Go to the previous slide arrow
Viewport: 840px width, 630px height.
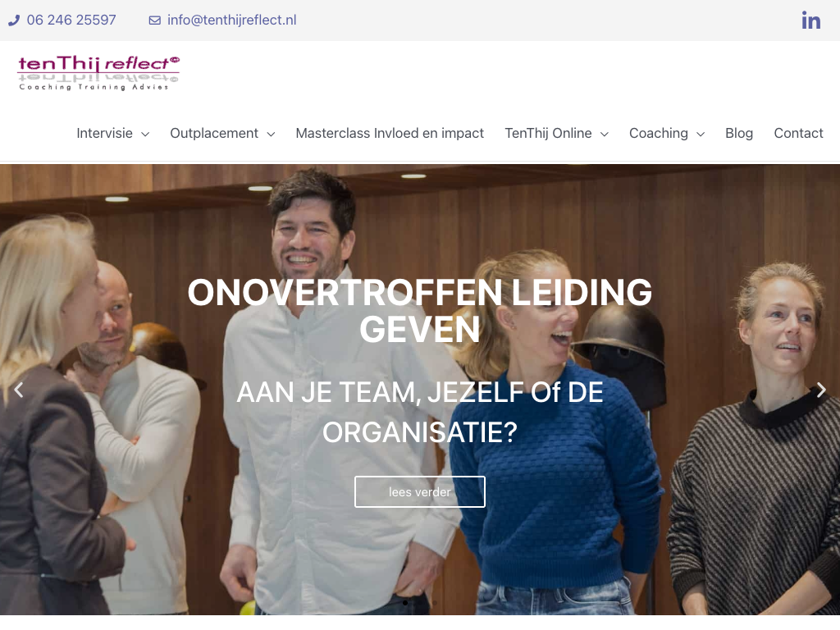(x=19, y=390)
